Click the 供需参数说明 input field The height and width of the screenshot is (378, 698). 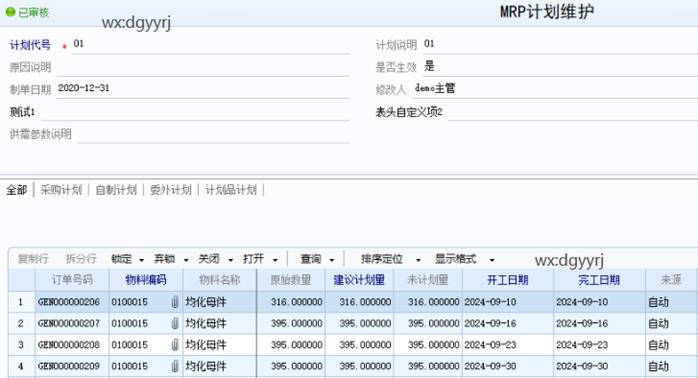213,134
